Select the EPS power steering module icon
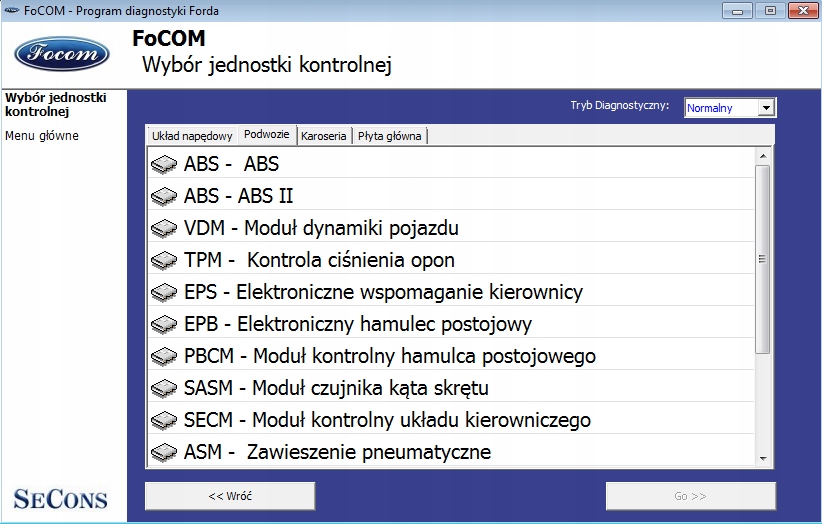 [165, 292]
